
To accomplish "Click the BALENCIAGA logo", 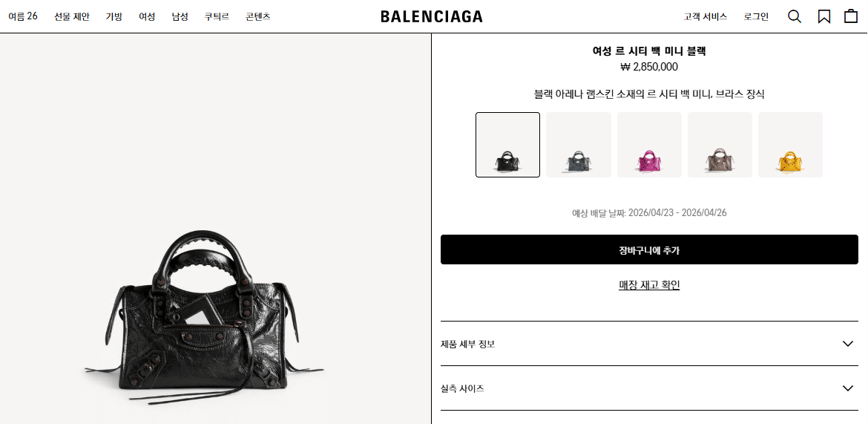I will (431, 16).
